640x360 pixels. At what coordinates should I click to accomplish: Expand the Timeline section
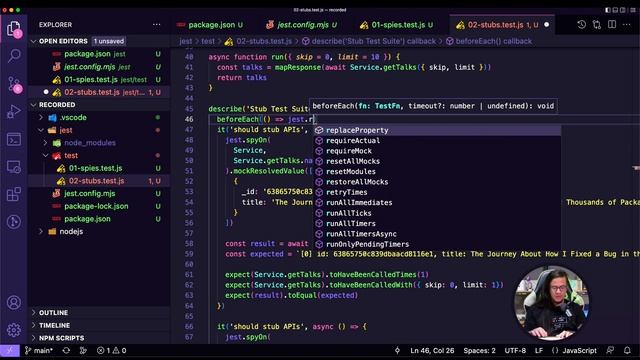[x=99, y=325]
